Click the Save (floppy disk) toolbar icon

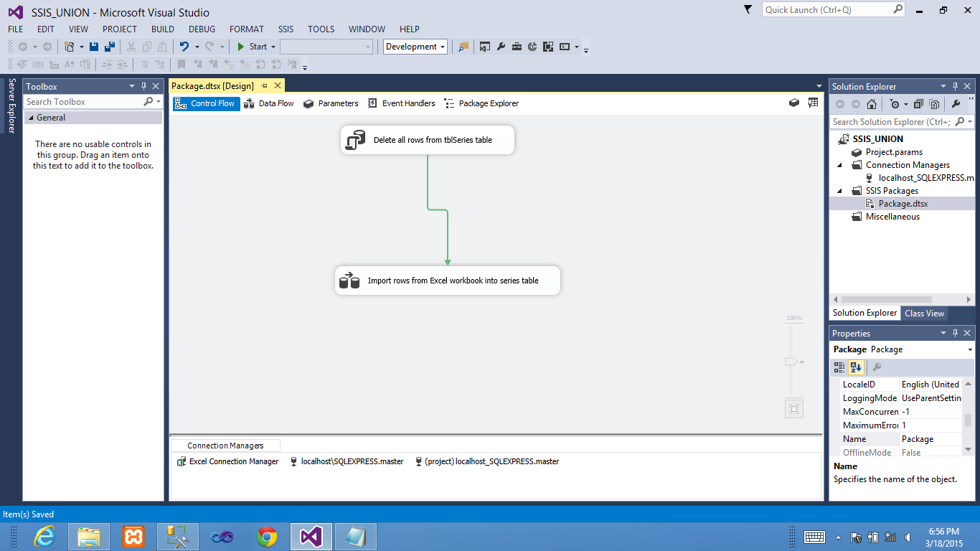coord(95,47)
